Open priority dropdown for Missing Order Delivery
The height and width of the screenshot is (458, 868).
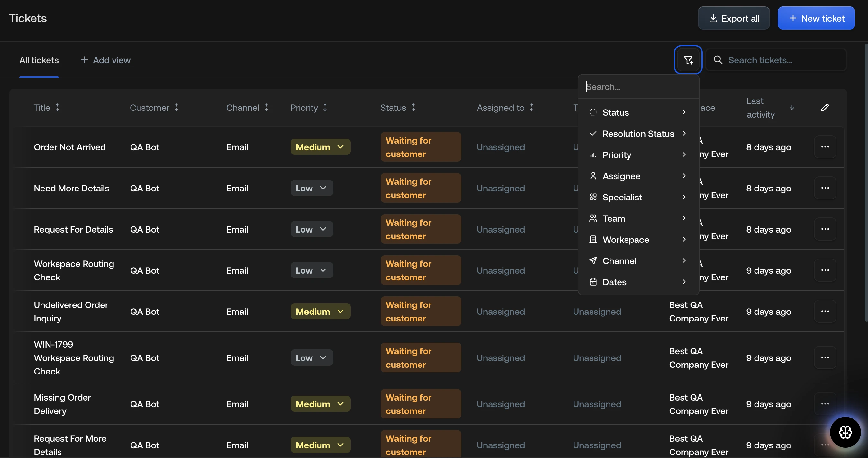click(x=320, y=403)
